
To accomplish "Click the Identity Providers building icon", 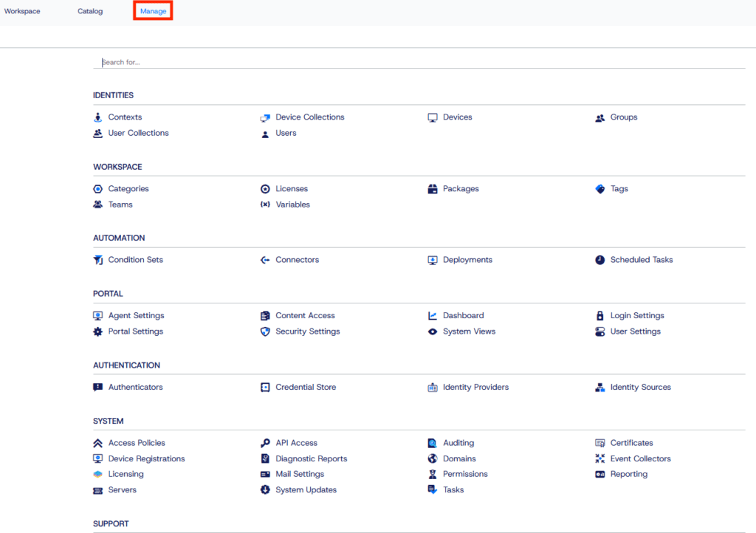I will [x=433, y=387].
